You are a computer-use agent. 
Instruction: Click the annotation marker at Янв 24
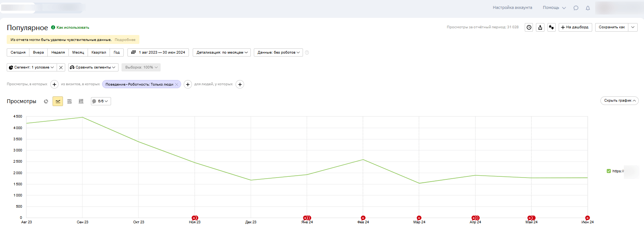pyautogui.click(x=306, y=218)
